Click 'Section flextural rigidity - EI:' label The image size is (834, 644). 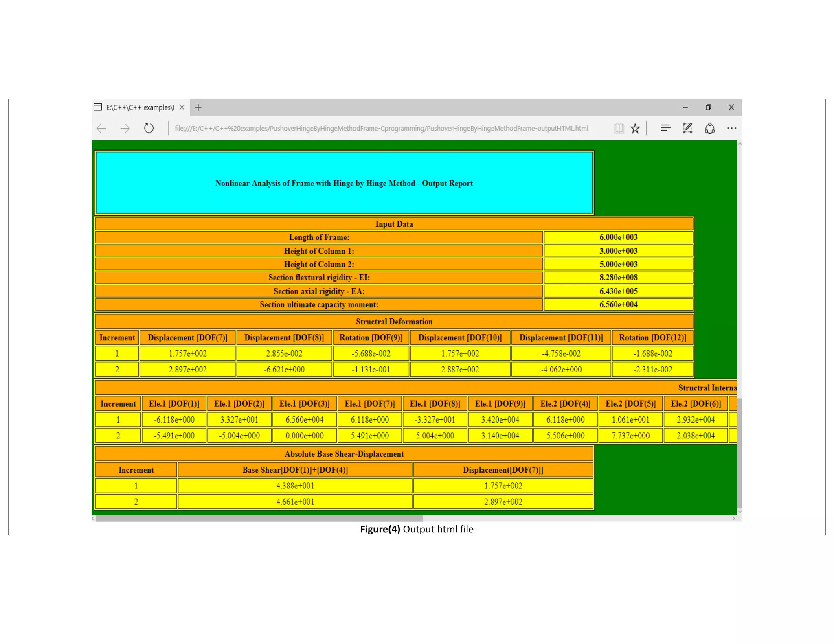click(319, 278)
